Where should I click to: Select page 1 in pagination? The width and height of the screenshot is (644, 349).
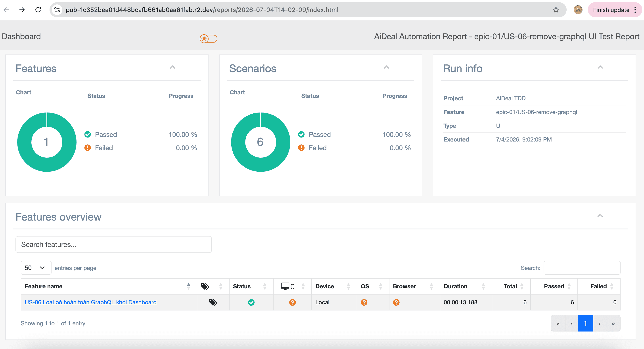point(585,323)
